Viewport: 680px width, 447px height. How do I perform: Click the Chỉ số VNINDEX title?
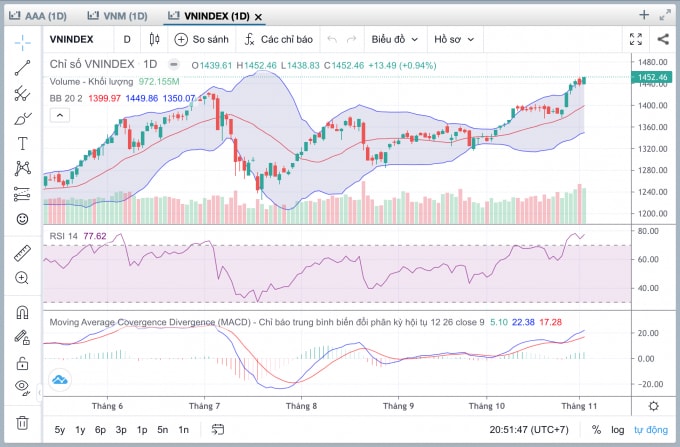point(92,64)
